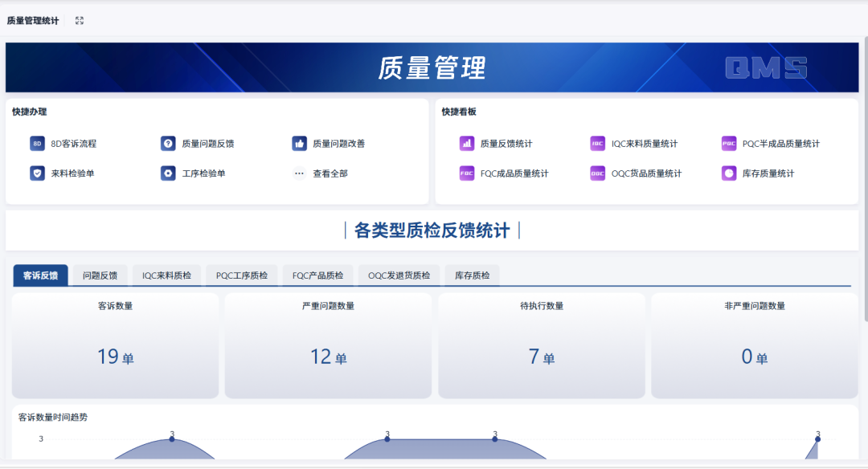Open the 工序检验单 link

coord(203,173)
